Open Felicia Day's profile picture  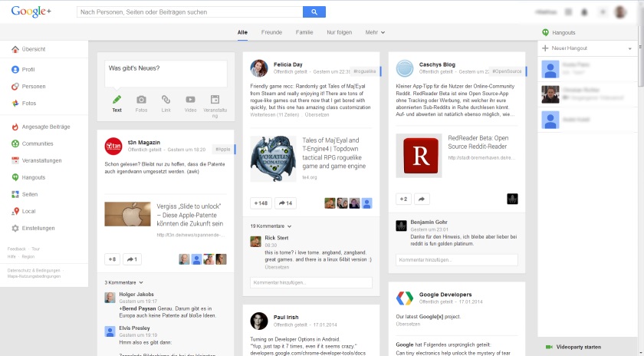(259, 68)
